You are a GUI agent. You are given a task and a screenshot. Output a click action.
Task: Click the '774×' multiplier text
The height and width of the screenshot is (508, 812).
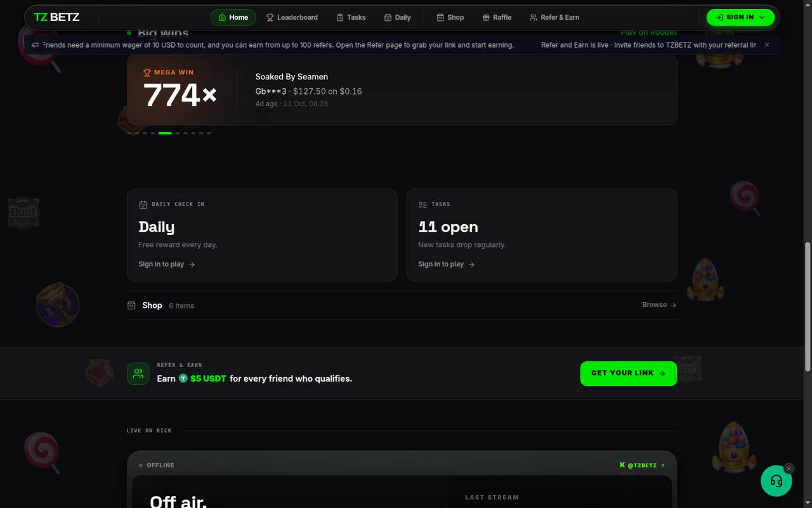tap(180, 95)
